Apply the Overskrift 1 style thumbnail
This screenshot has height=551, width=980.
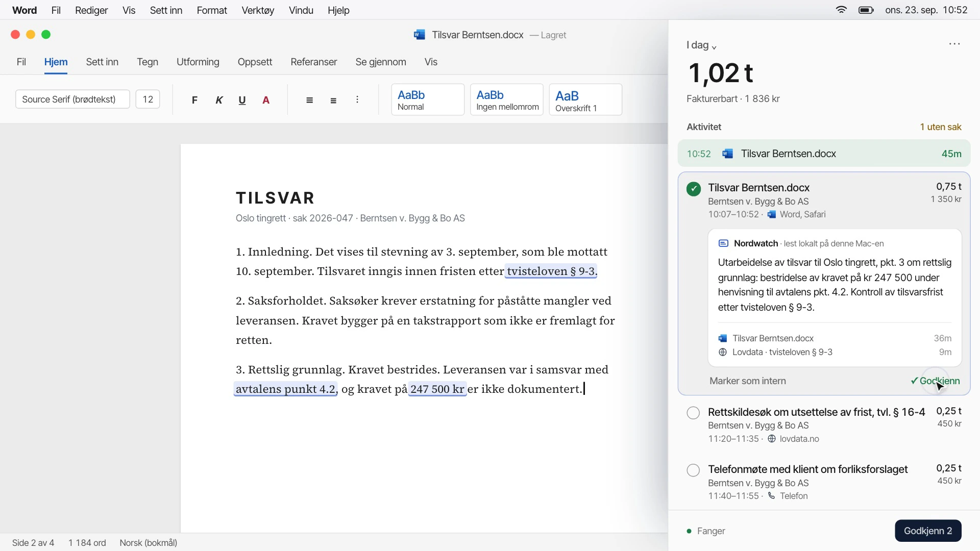click(585, 99)
